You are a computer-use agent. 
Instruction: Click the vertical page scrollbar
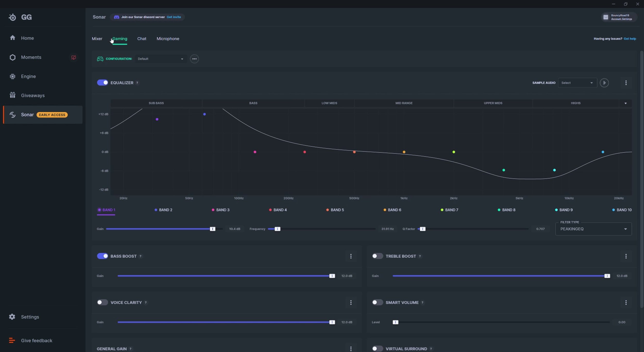point(641,179)
